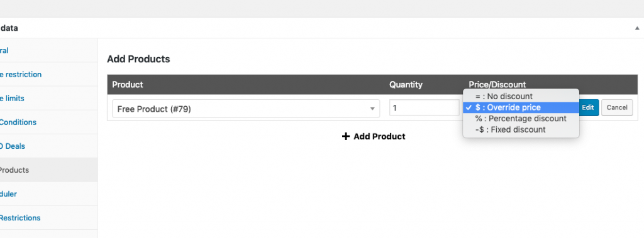The image size is (644, 238).
Task: Open the General tab at the sidebar top
Action: click(x=4, y=50)
